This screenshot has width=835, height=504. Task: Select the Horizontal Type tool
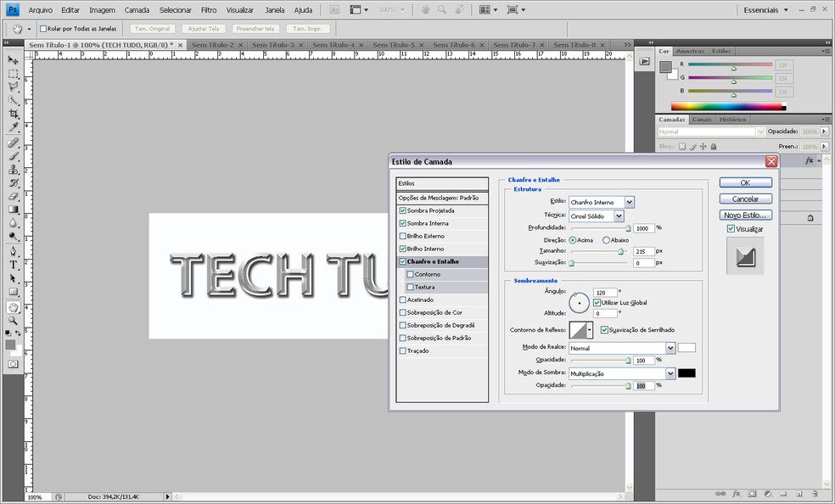(x=13, y=264)
